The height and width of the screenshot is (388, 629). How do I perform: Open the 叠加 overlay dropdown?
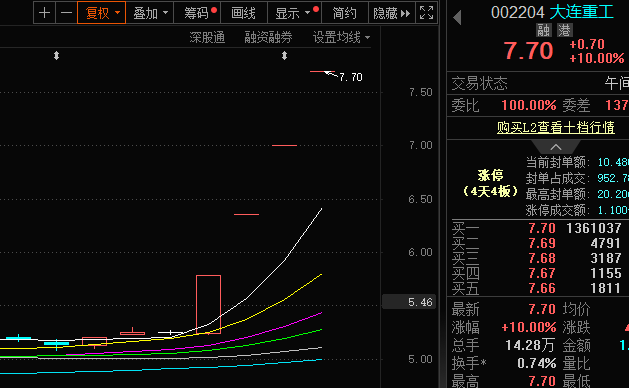coord(150,13)
